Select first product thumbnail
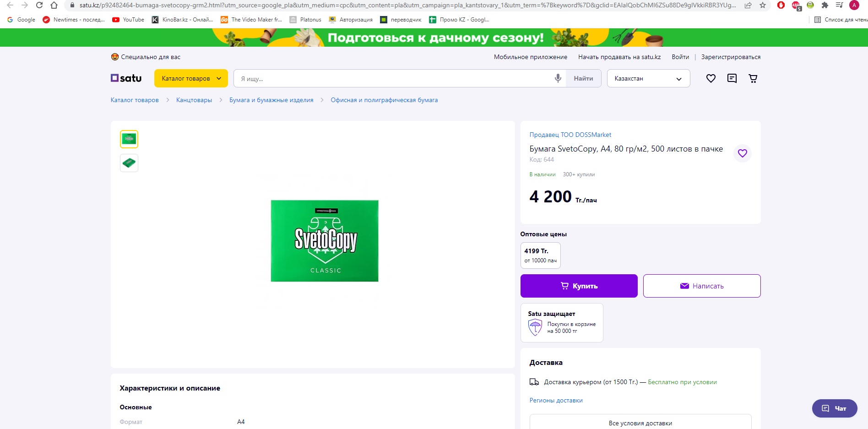868x429 pixels. coord(129,139)
